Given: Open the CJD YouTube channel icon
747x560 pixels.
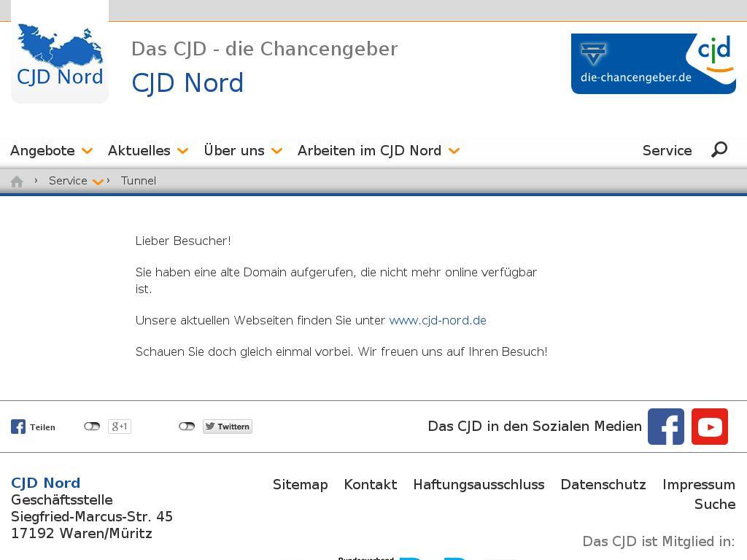Looking at the screenshot, I should click(x=709, y=426).
